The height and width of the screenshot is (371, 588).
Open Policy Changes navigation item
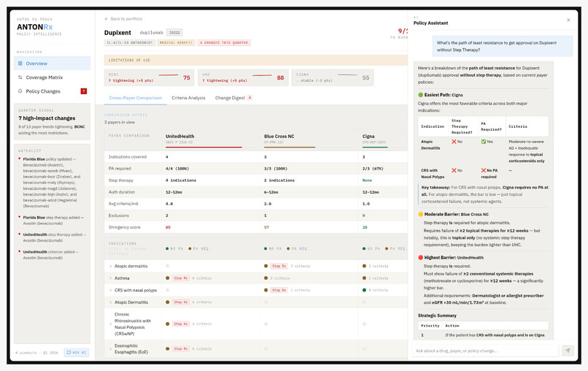click(x=52, y=91)
